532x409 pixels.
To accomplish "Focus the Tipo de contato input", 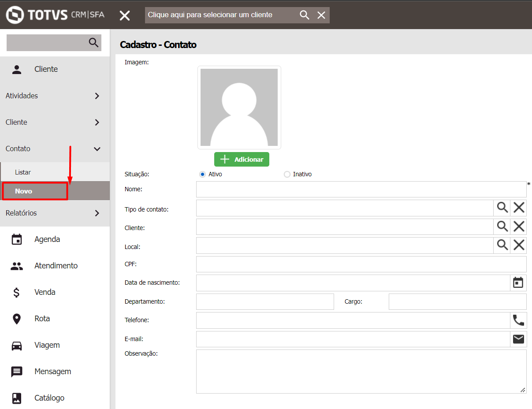I will pyautogui.click(x=345, y=208).
